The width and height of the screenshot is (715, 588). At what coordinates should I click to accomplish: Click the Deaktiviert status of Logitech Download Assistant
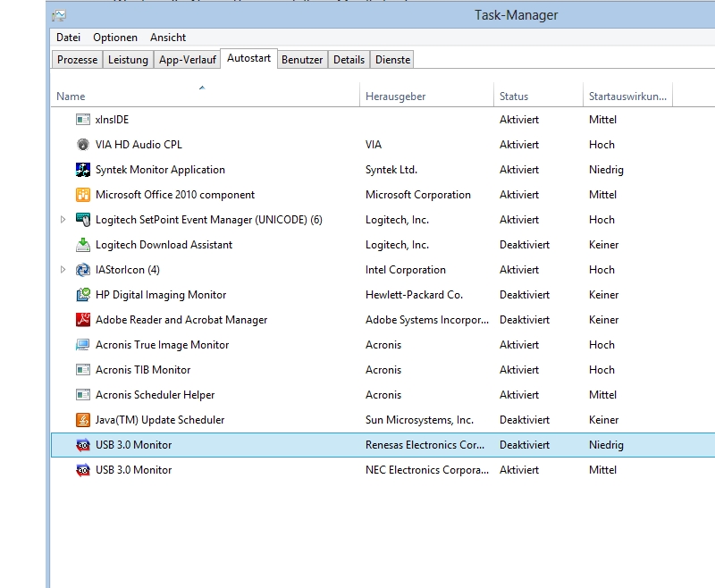(525, 245)
